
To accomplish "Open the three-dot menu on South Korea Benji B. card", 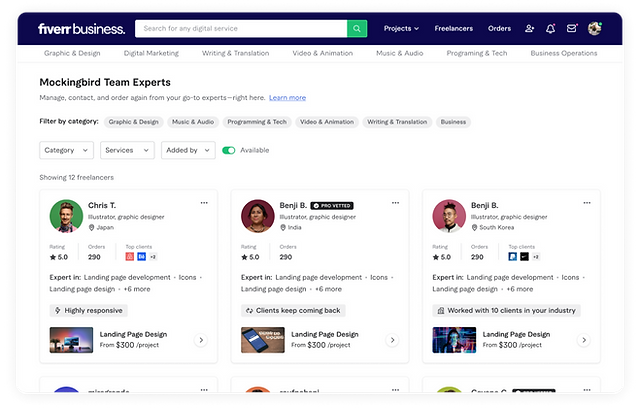I will (587, 203).
